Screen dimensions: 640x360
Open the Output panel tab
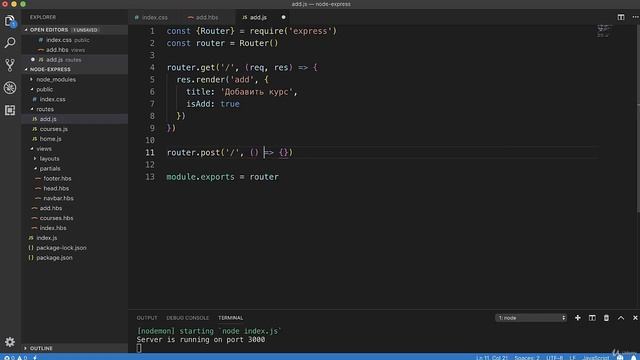coord(147,318)
